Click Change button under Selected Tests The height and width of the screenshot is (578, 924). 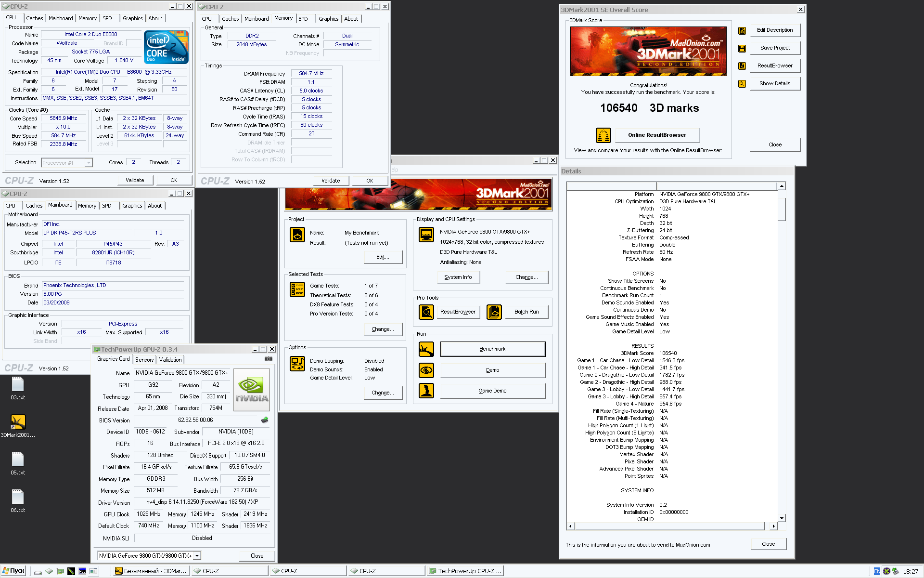click(x=383, y=329)
